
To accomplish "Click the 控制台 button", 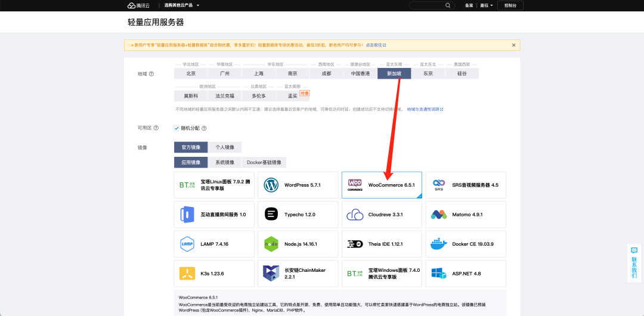I will click(510, 5).
